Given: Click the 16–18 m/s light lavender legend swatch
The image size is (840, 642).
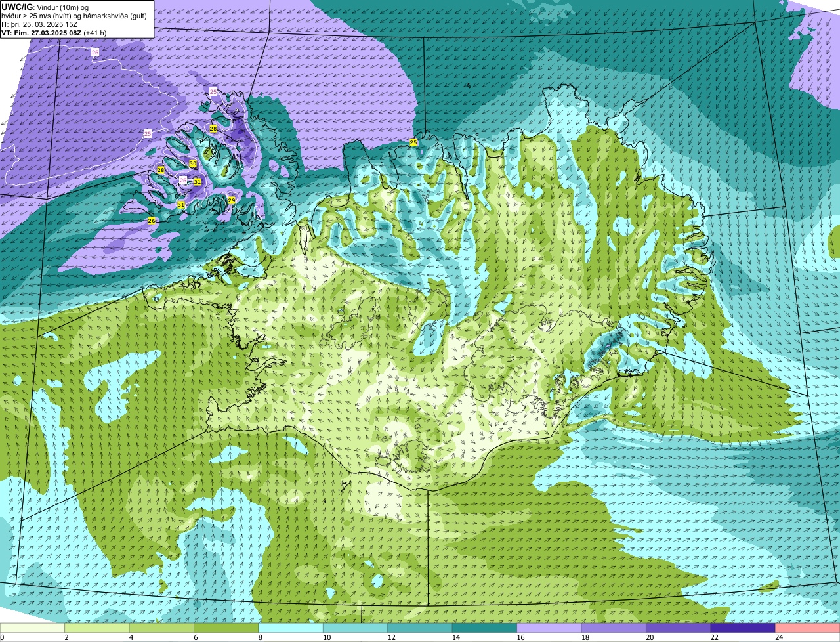Looking at the screenshot, I should pos(550,628).
